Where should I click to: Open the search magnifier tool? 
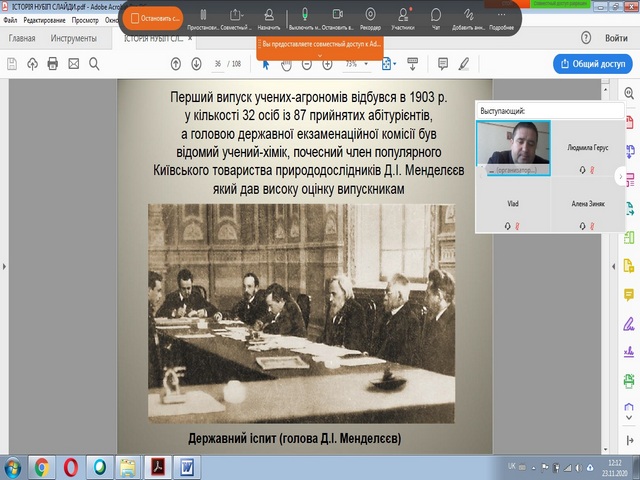click(94, 64)
